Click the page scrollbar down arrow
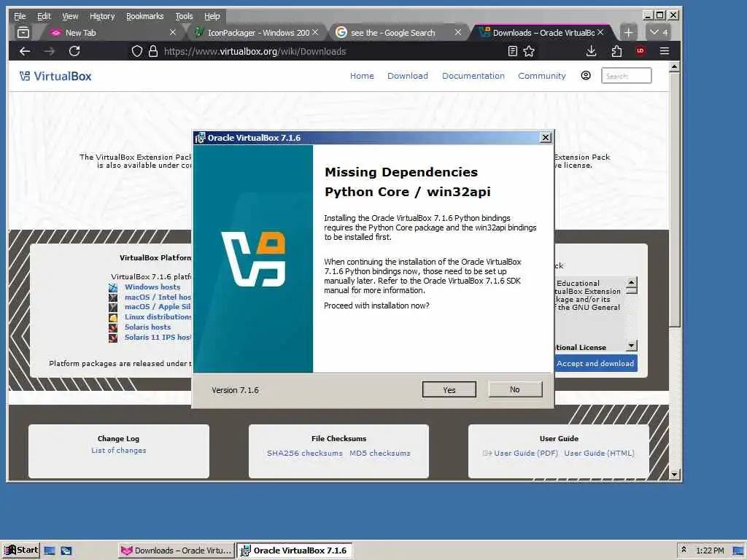The image size is (747, 560). [x=674, y=474]
